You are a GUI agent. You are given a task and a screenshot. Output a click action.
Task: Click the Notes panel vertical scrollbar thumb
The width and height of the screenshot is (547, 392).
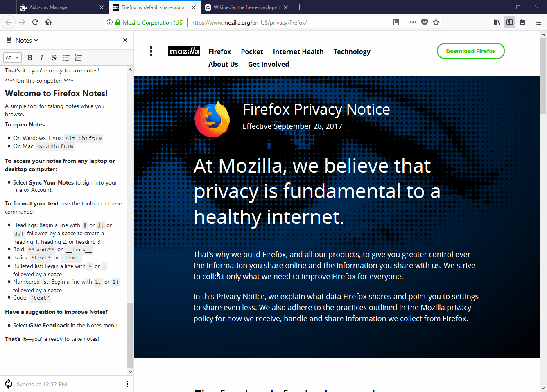(x=130, y=336)
